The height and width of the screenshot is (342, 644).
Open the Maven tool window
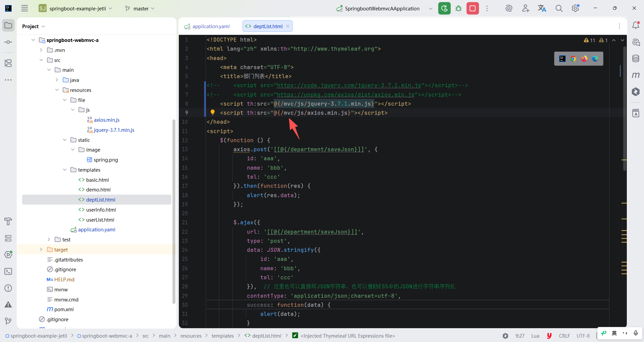click(x=636, y=75)
